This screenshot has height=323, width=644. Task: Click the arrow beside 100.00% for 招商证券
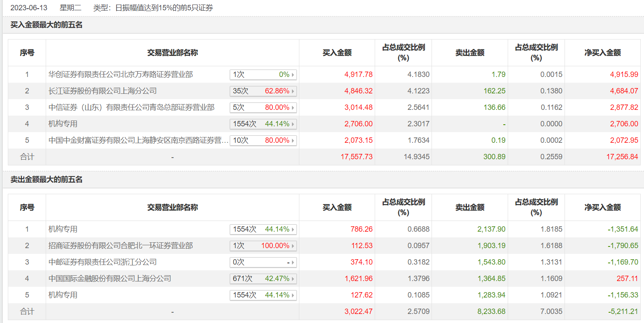[293, 246]
